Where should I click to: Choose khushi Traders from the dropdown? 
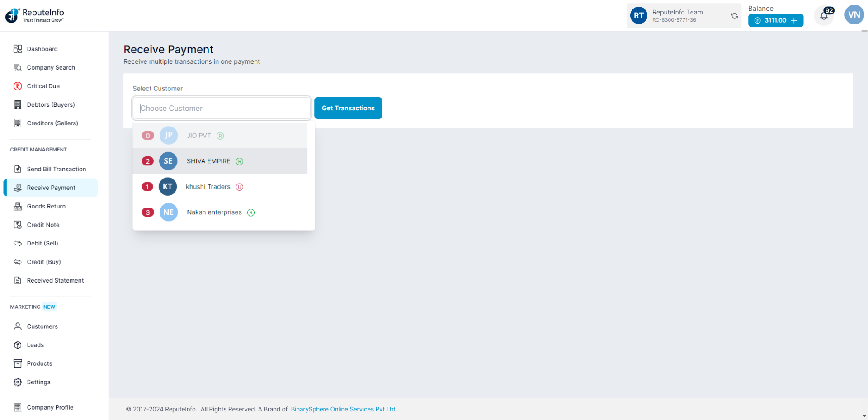pyautogui.click(x=208, y=187)
